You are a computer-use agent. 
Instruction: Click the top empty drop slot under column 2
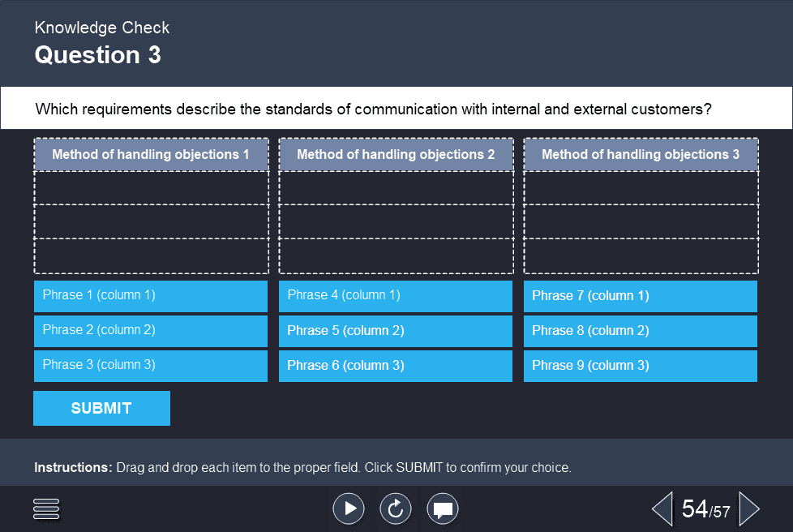tap(396, 187)
